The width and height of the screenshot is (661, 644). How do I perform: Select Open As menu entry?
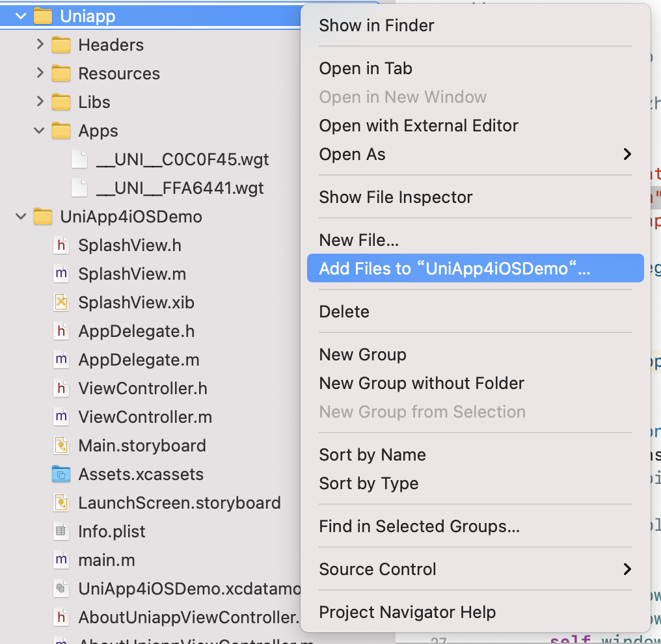(476, 154)
